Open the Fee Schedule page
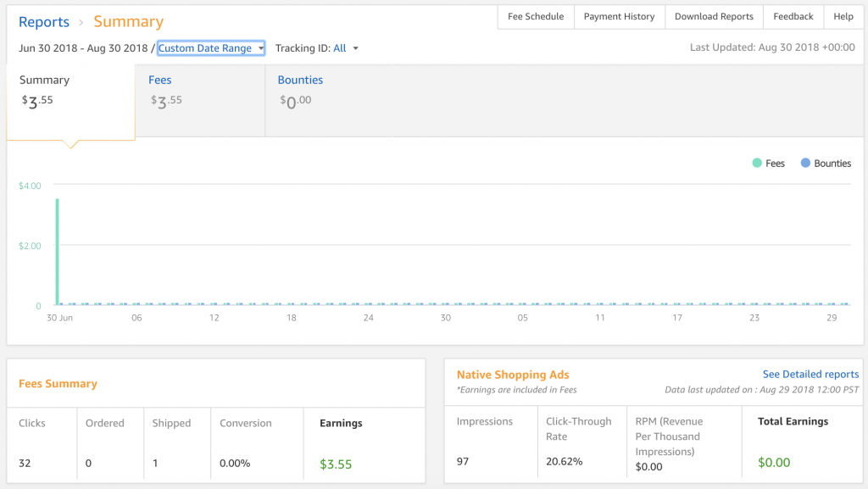Viewport: 868px width, 489px height. point(536,17)
